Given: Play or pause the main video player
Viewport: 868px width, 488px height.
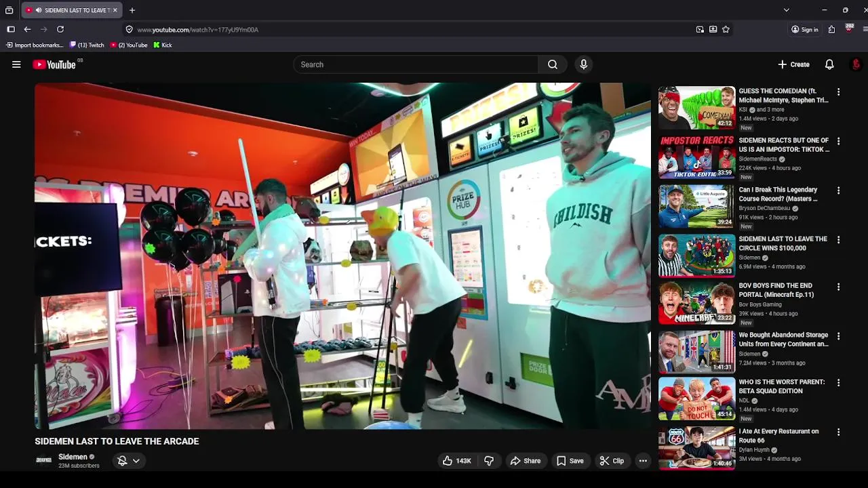Looking at the screenshot, I should (x=342, y=256).
